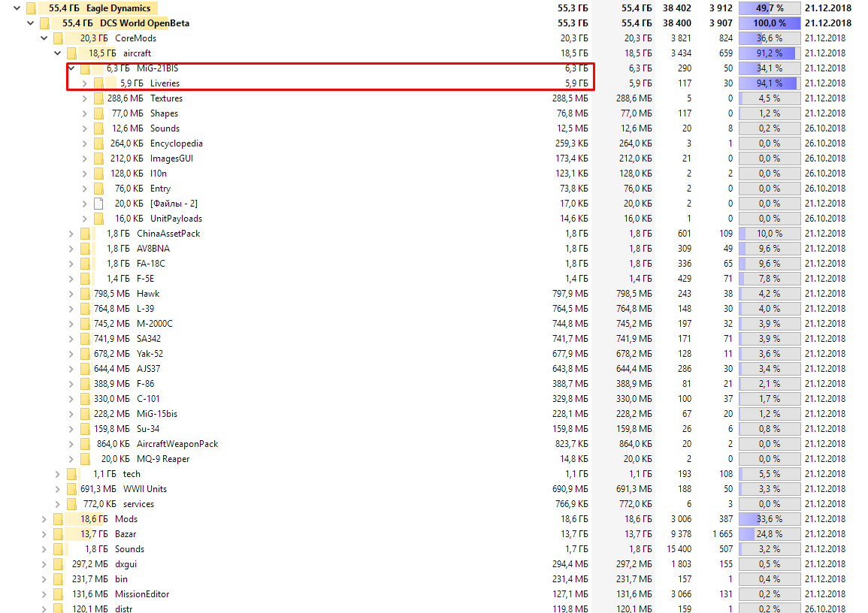Select the F-86 folder name
Screen dimensions: 868x613
146,383
